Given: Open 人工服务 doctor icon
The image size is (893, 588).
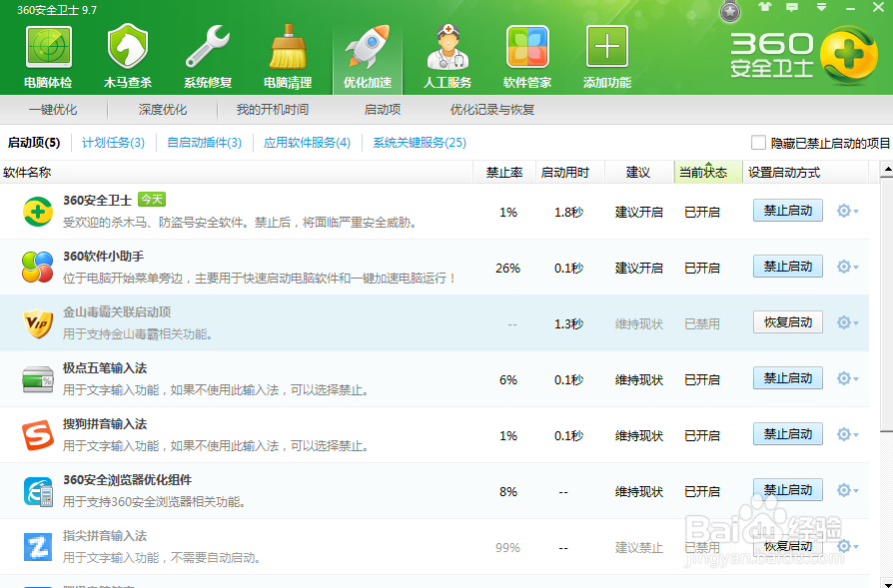Looking at the screenshot, I should tap(447, 46).
